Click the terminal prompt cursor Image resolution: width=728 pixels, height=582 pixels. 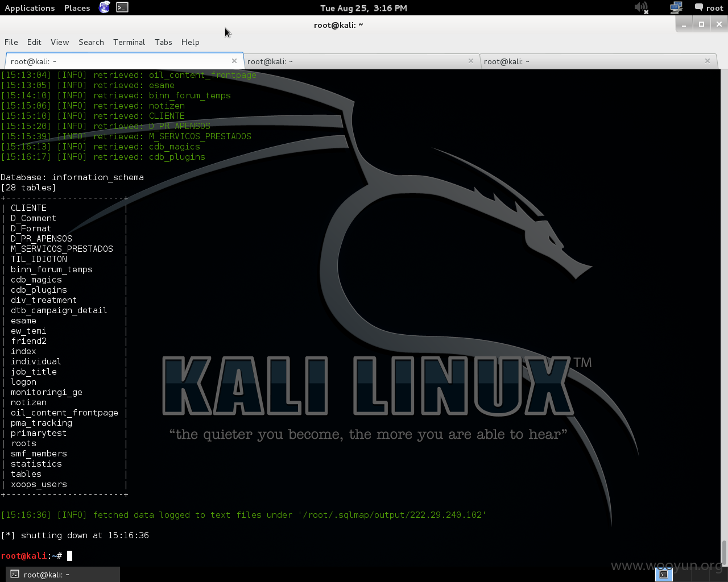[69, 556]
